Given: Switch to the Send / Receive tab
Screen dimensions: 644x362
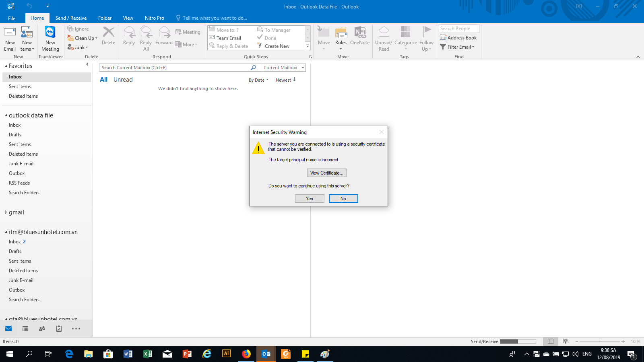Looking at the screenshot, I should pyautogui.click(x=71, y=18).
